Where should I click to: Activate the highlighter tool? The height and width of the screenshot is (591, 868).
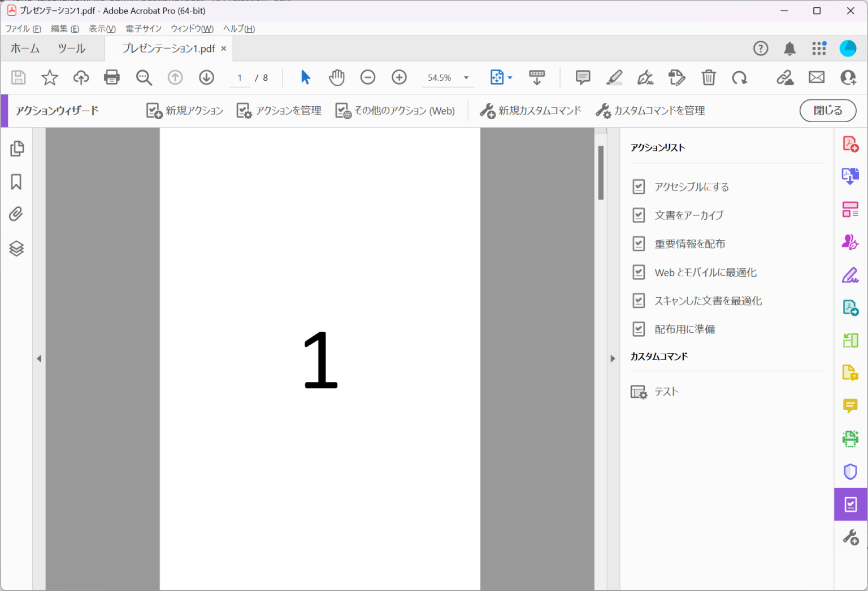(x=614, y=77)
